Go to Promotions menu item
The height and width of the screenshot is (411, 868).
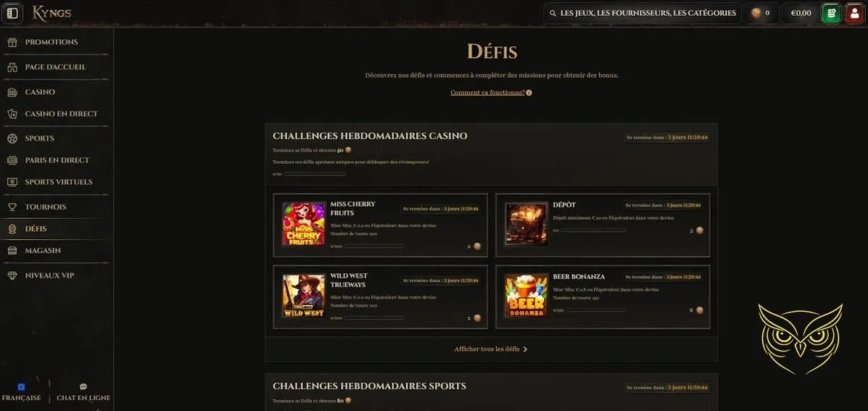51,42
